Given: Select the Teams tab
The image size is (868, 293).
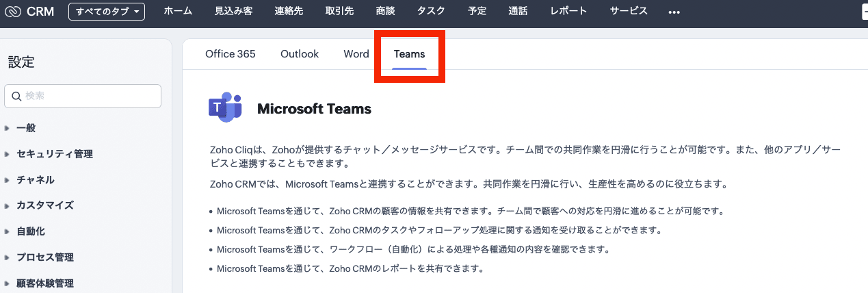Looking at the screenshot, I should [410, 54].
